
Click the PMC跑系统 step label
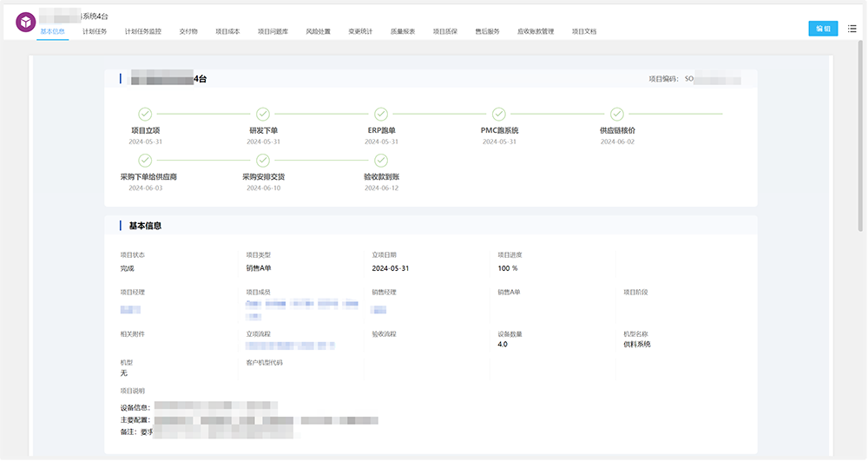point(499,130)
